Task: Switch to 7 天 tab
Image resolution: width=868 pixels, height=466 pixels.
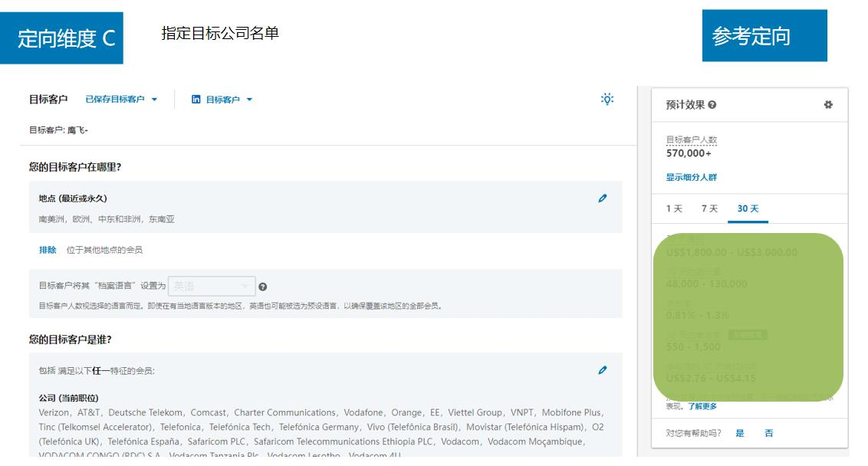Action: coord(710,208)
